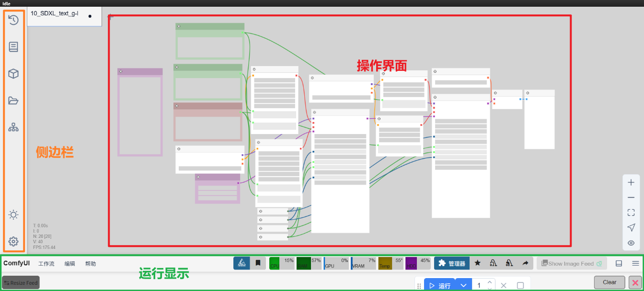Open the node library book icon
The height and width of the screenshot is (291, 644).
[13, 47]
